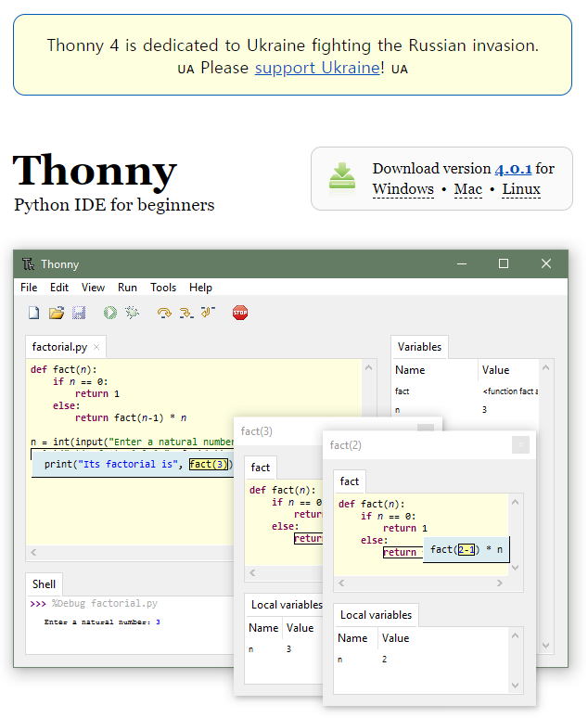The width and height of the screenshot is (588, 718).
Task: Click fact(3) code horizontal scroll left arrow
Action: pos(253,573)
